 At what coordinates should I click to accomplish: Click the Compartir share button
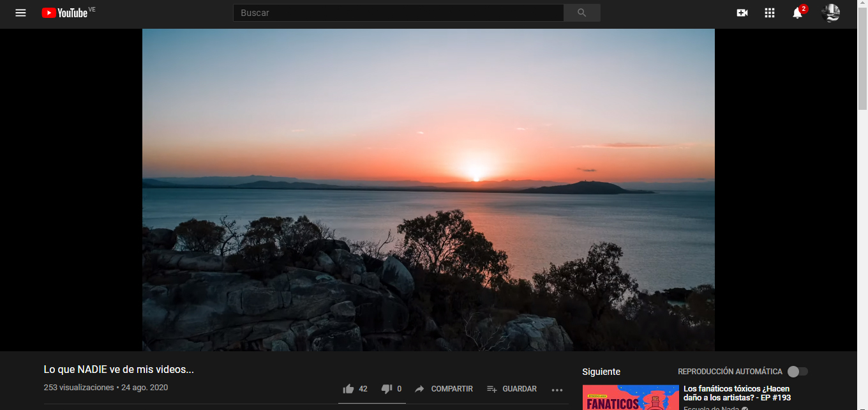[444, 389]
